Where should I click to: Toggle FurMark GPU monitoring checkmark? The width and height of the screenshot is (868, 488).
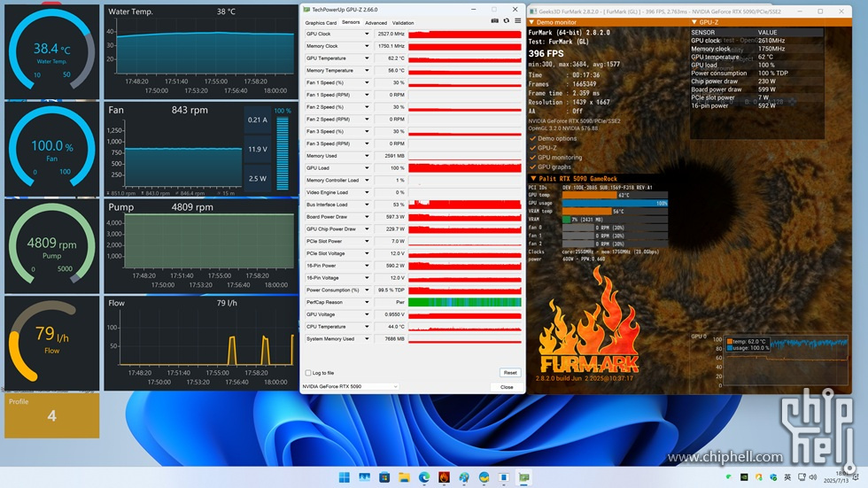tap(532, 157)
